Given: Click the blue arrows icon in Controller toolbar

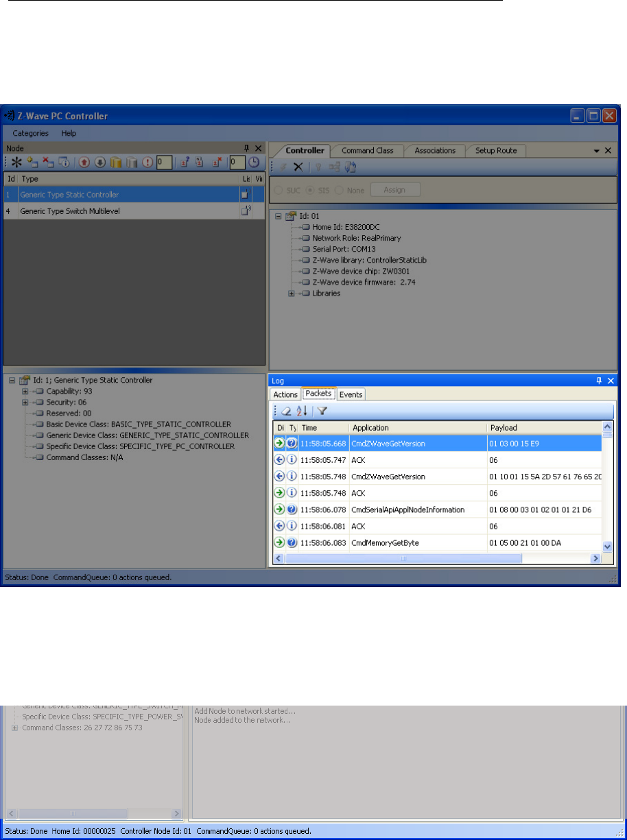Looking at the screenshot, I should [349, 167].
